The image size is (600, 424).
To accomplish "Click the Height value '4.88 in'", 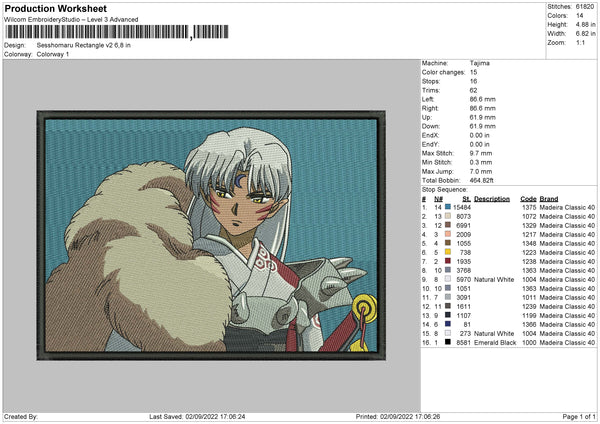I will point(585,24).
